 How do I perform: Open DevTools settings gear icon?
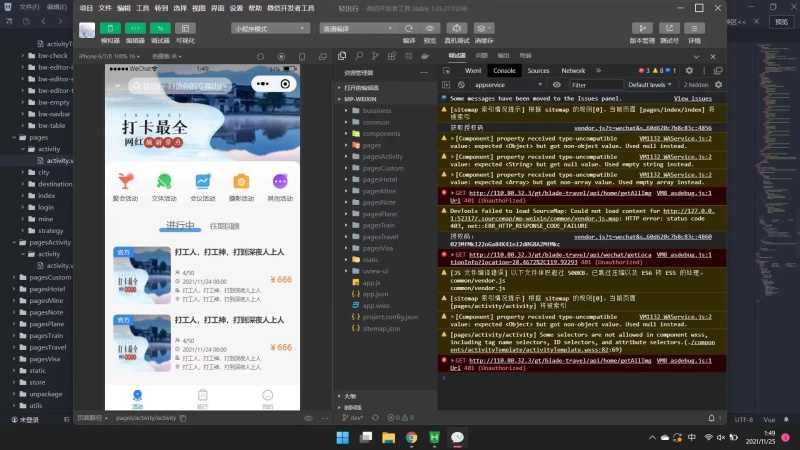[688, 71]
